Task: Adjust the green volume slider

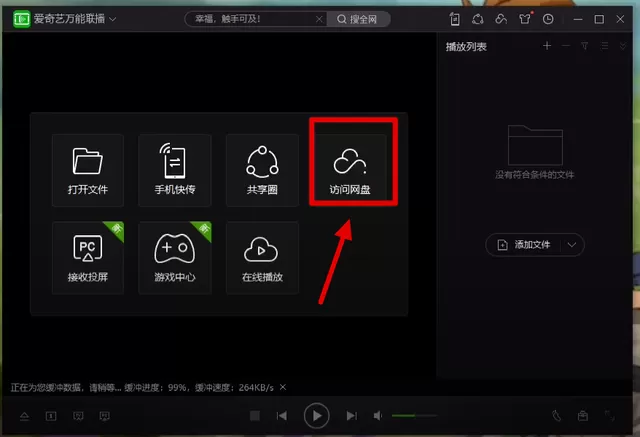Action: (414, 415)
